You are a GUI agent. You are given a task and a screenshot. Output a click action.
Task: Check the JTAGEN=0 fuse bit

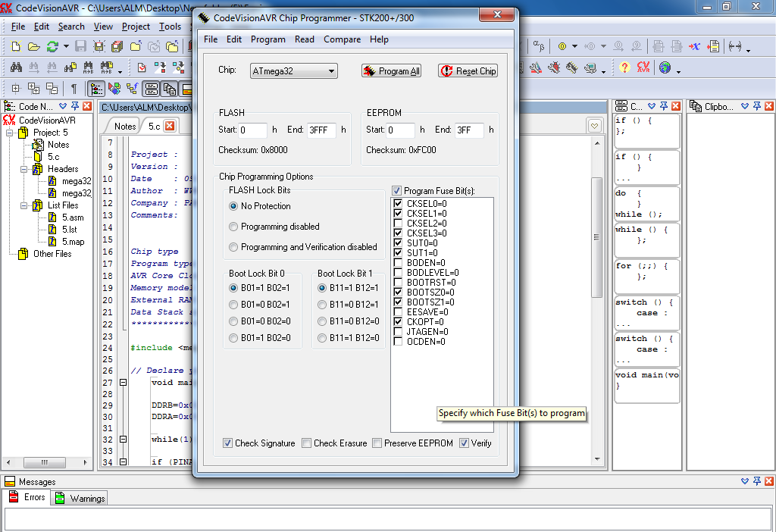pyautogui.click(x=398, y=332)
